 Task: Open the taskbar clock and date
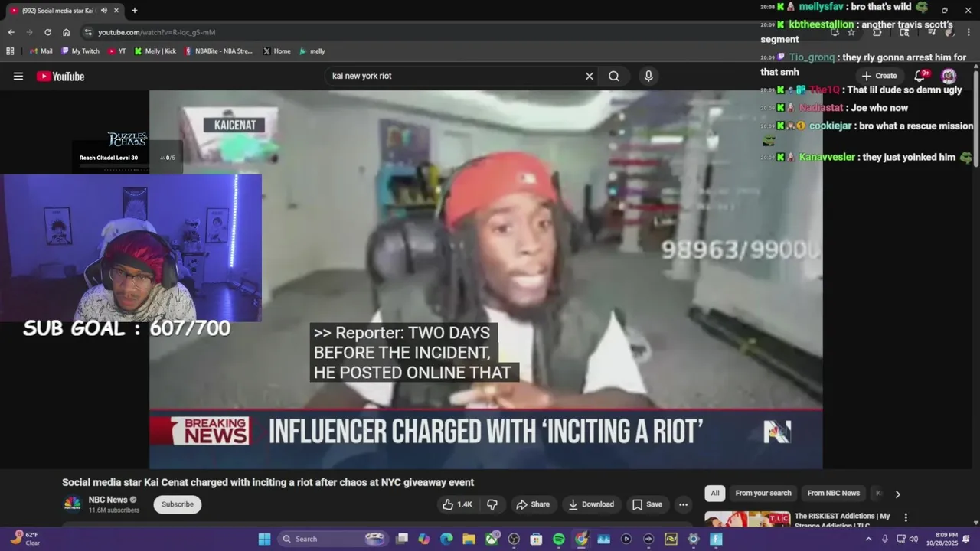946,539
